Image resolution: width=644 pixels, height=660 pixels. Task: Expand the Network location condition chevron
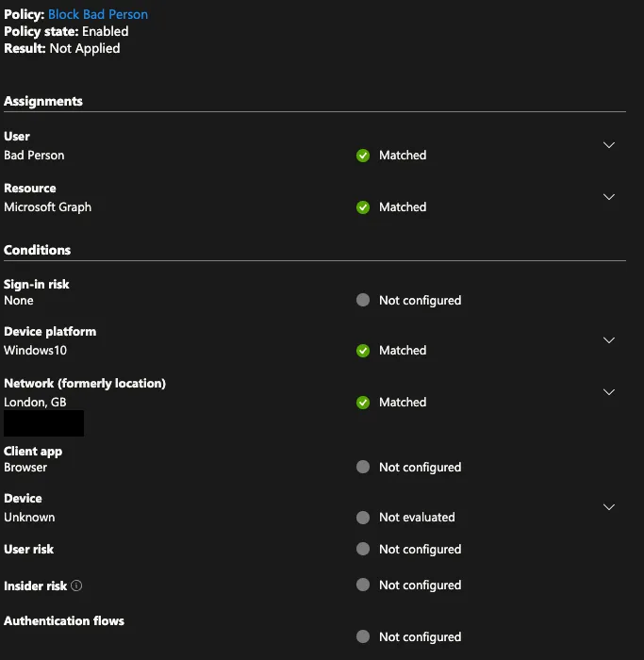609,392
